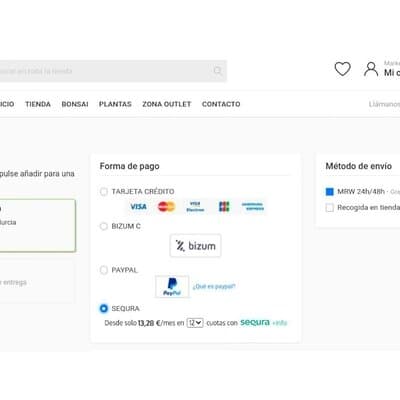
Task: Click the ¿Qué es paypal? link
Action: [x=214, y=286]
